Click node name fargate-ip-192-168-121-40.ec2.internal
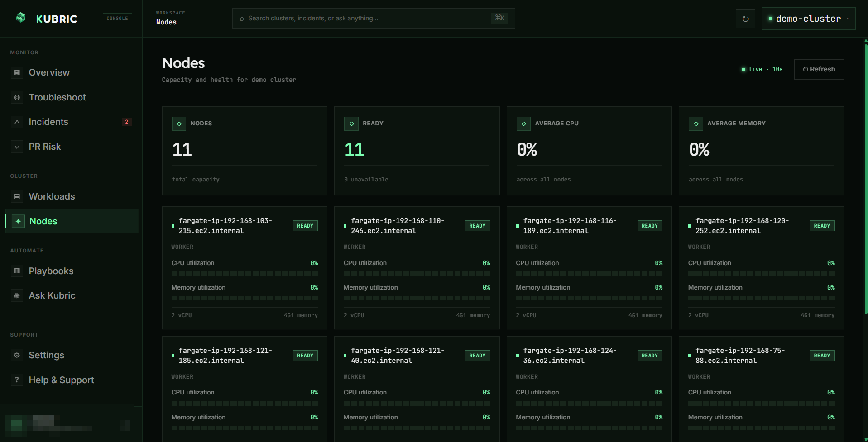This screenshot has width=868, height=442. pos(398,356)
